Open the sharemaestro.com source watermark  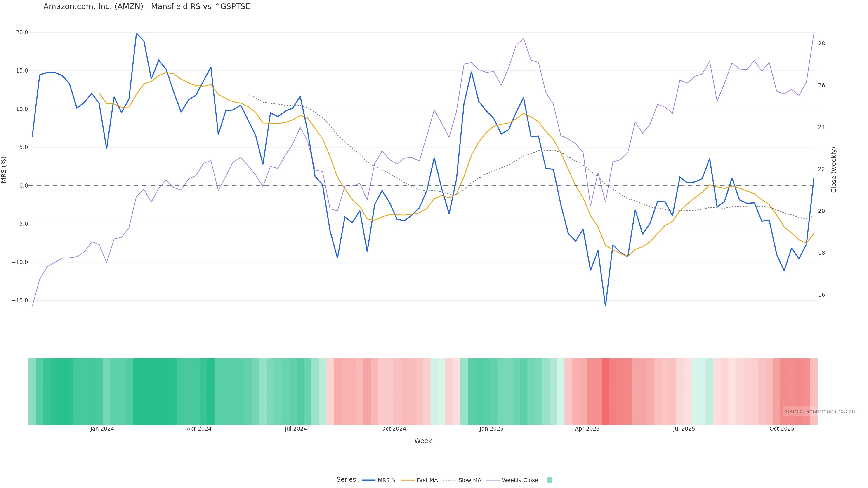click(x=820, y=411)
